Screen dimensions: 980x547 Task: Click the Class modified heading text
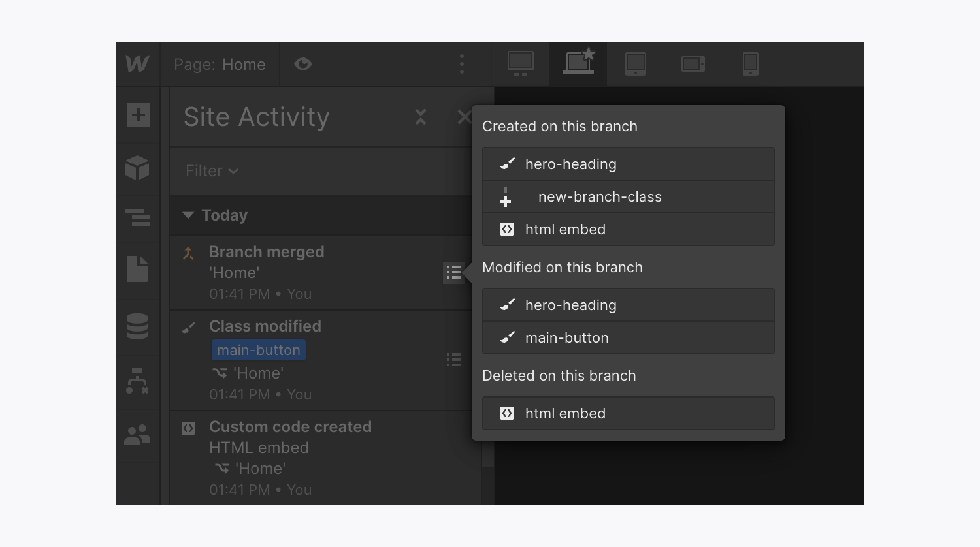point(265,326)
